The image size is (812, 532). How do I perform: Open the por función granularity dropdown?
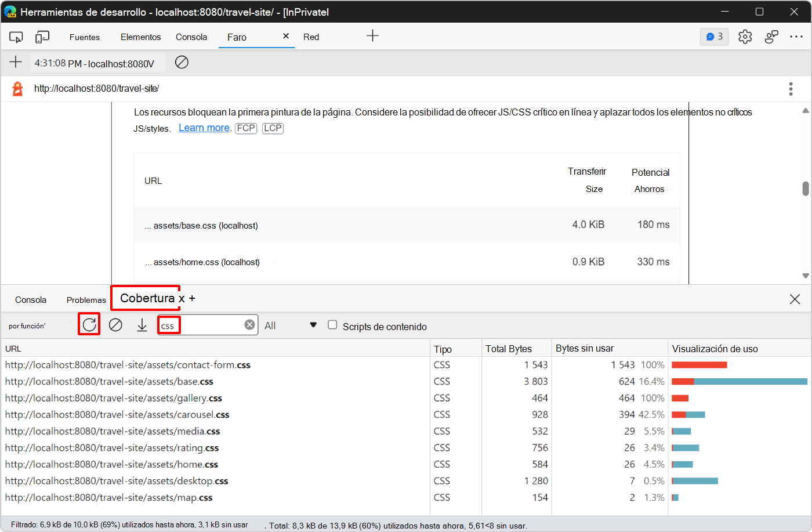(27, 326)
